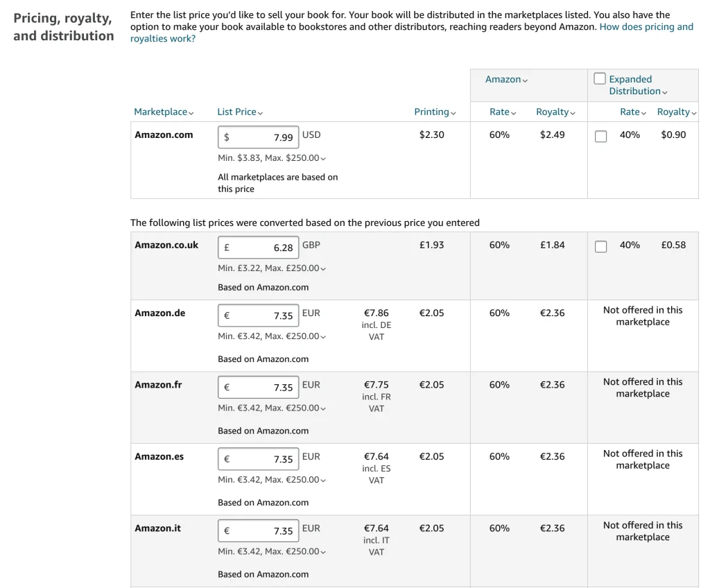Image resolution: width=710 pixels, height=588 pixels.
Task: Select the Amazon.co.uk marketplace name
Action: coord(166,245)
